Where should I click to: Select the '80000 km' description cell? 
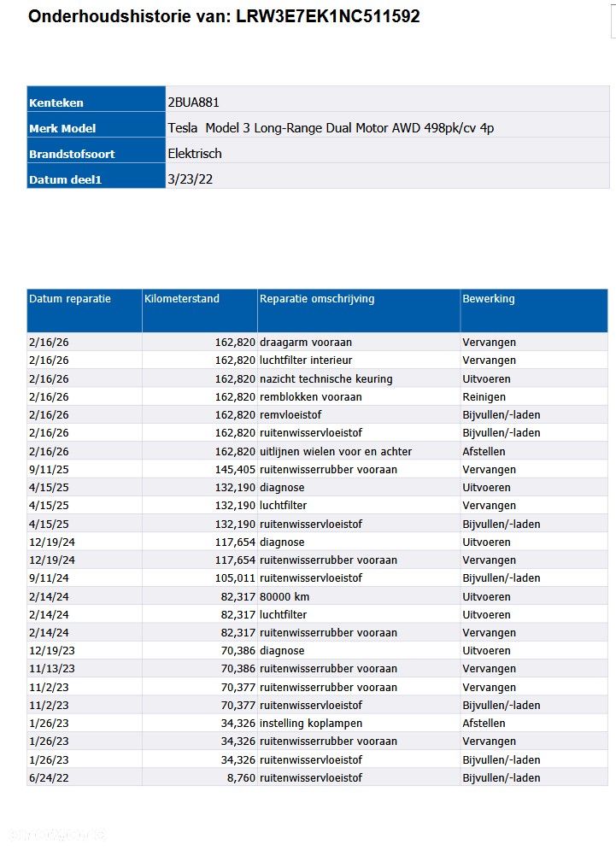pos(359,596)
